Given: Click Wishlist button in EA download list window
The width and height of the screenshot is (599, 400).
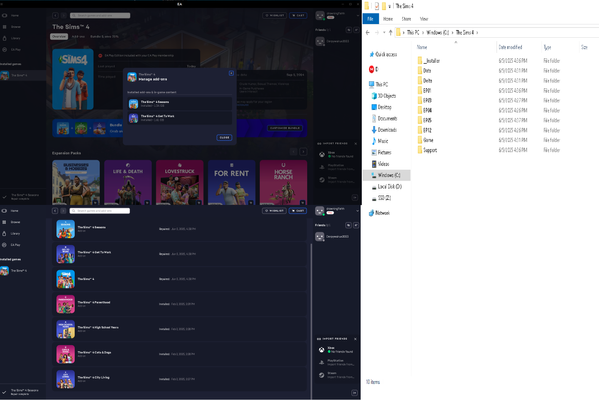Looking at the screenshot, I should point(275,211).
